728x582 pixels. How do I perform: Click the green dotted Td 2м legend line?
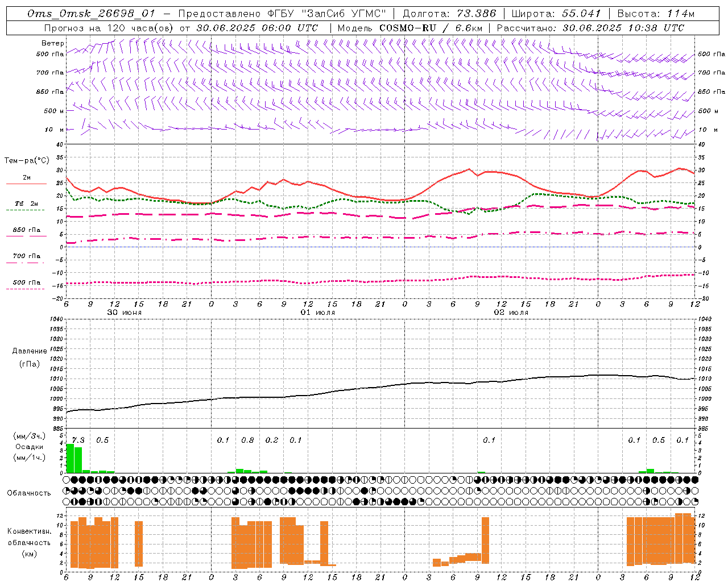pyautogui.click(x=25, y=210)
